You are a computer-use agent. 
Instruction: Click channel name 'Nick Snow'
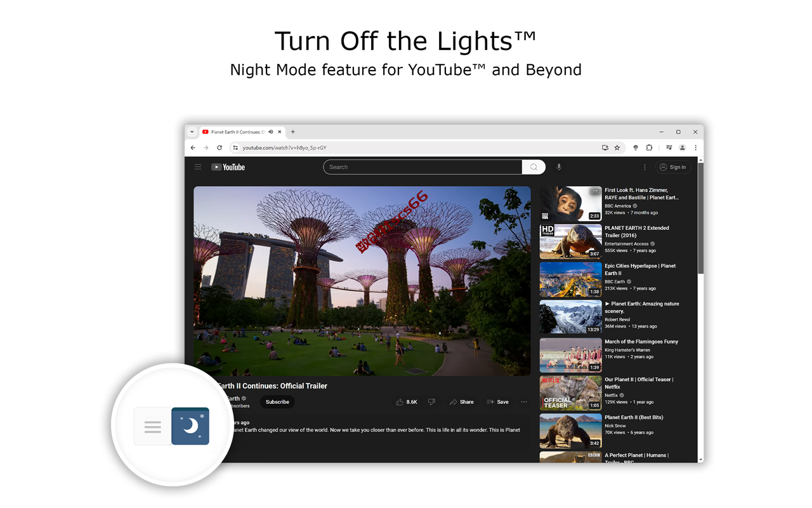click(615, 425)
